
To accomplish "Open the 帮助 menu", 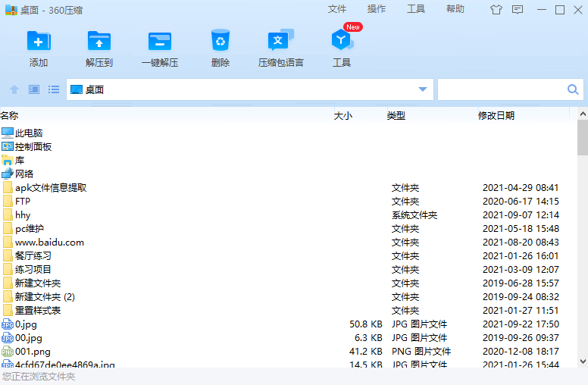I will pyautogui.click(x=455, y=9).
